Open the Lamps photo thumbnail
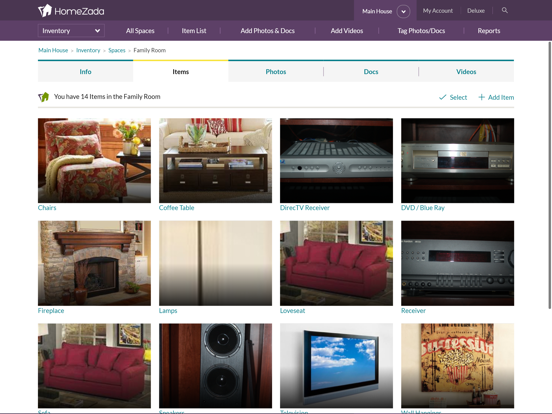The image size is (552, 414). [215, 263]
